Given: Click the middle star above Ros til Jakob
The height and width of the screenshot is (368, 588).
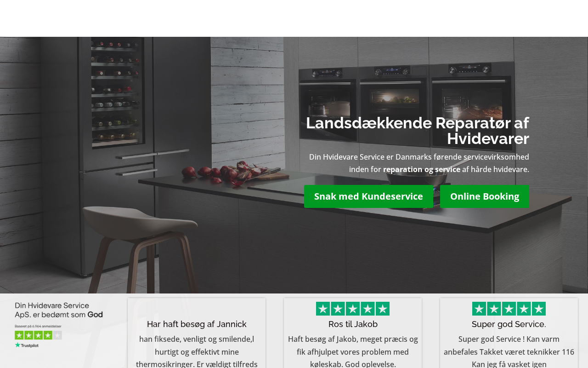Looking at the screenshot, I should (x=353, y=309).
